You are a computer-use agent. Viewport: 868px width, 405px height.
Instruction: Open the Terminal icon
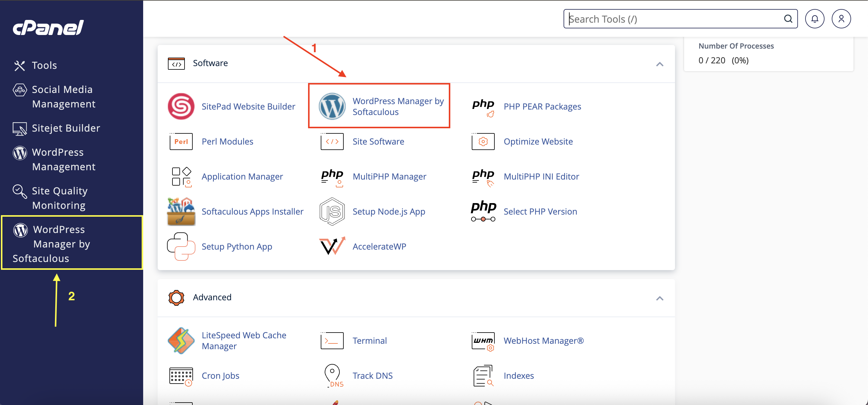pyautogui.click(x=332, y=341)
